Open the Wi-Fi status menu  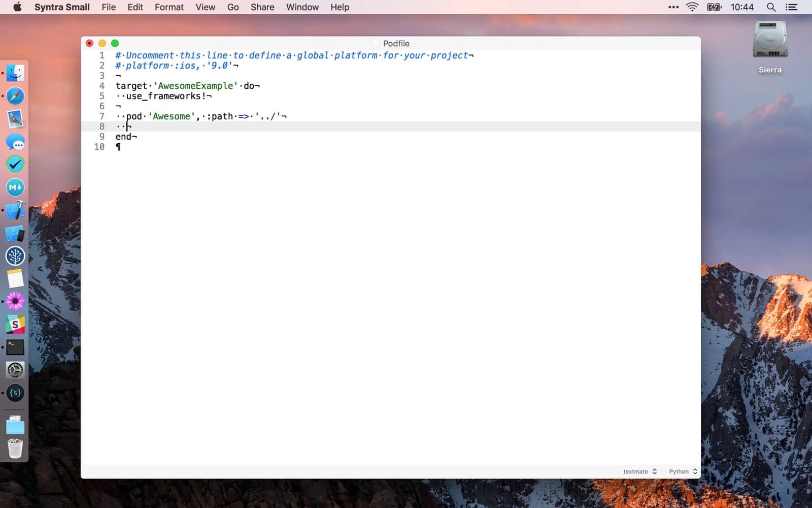[692, 7]
